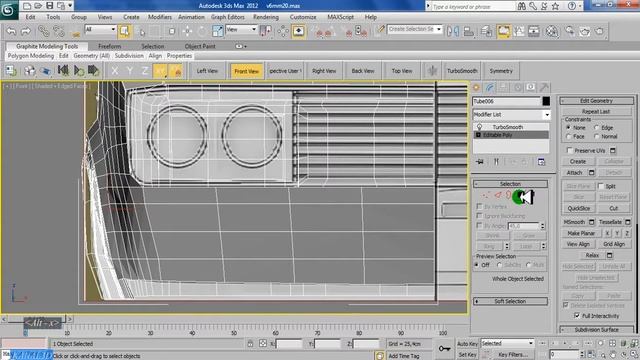
Task: Open the MAXScript menu
Action: tap(340, 17)
